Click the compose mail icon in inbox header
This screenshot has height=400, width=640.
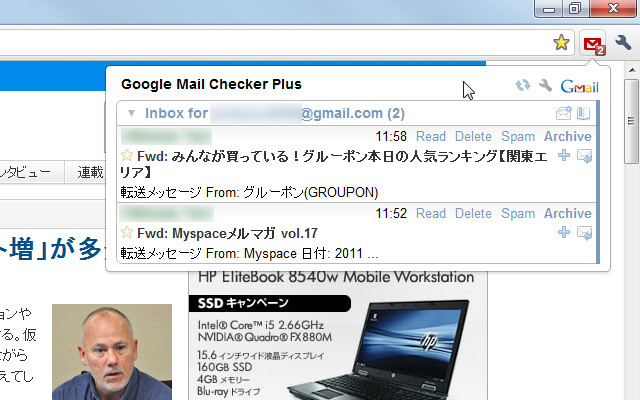[564, 113]
